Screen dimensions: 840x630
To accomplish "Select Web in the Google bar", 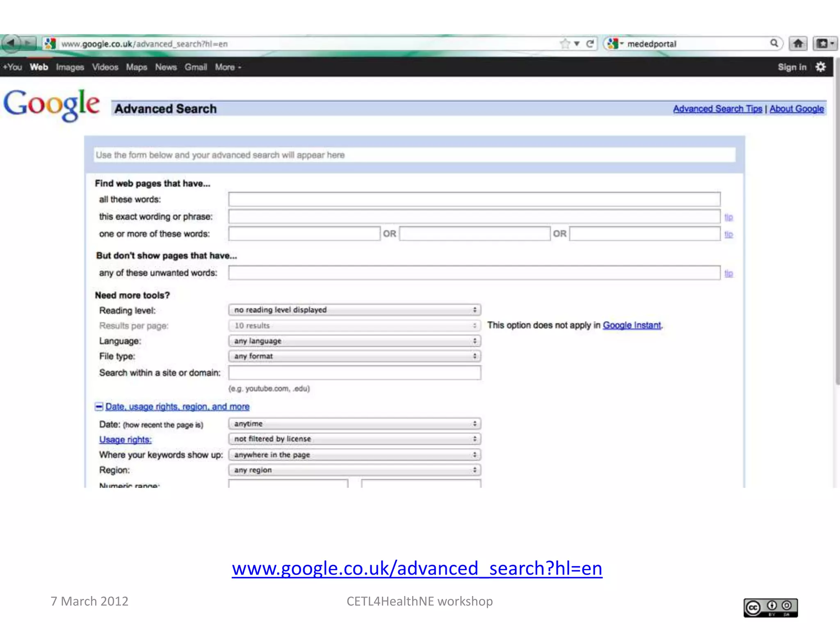I will pyautogui.click(x=39, y=67).
